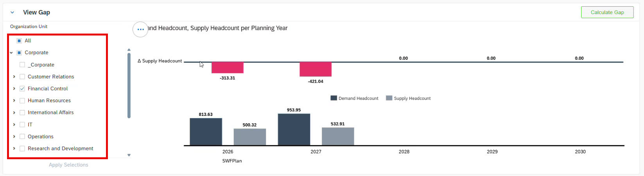The height and width of the screenshot is (176, 644).
Task: Check the _Corporate checkbox
Action: tap(22, 65)
